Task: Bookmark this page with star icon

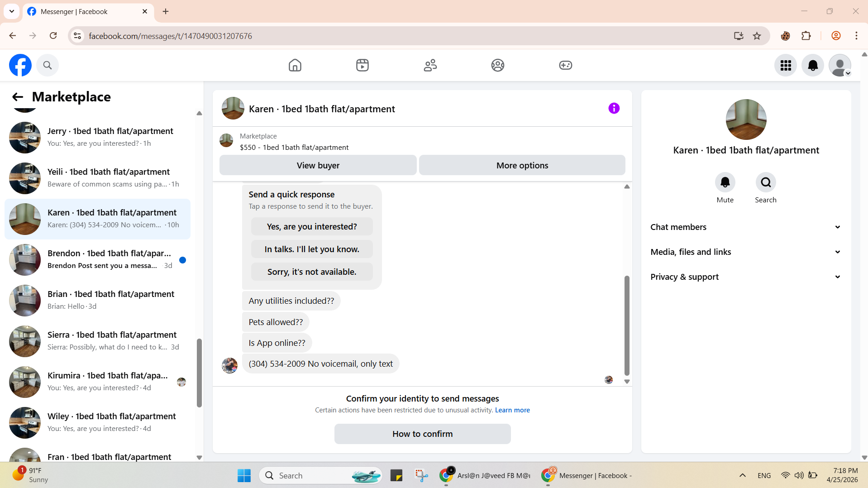Action: click(757, 36)
